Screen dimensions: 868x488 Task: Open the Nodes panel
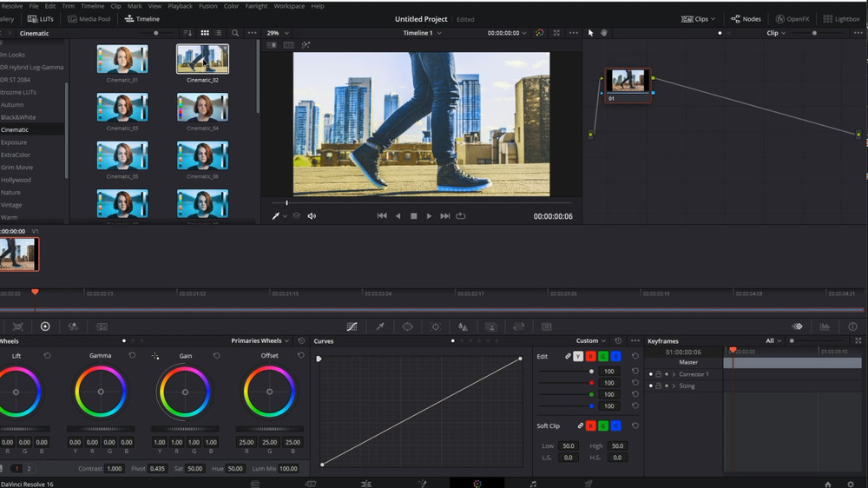pyautogui.click(x=746, y=19)
